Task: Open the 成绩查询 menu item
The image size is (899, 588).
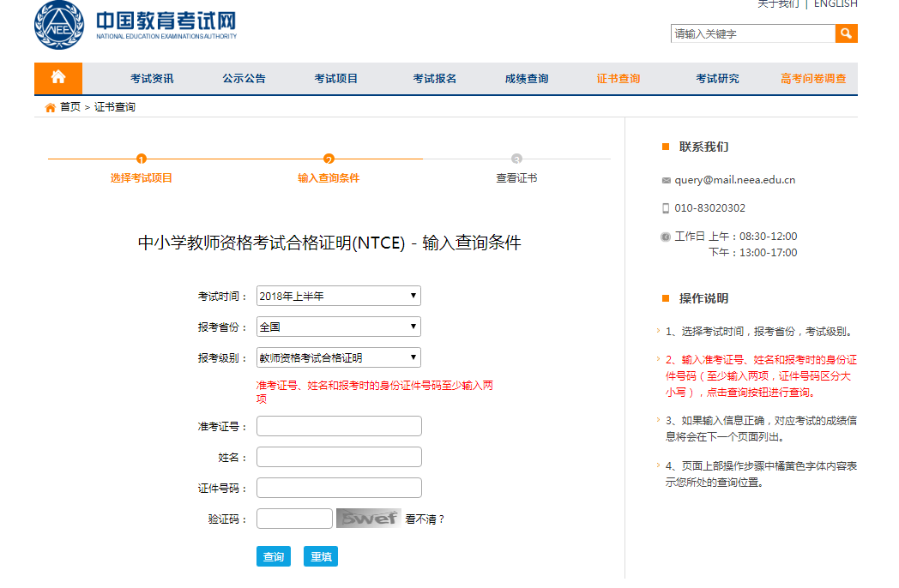Action: click(x=526, y=79)
